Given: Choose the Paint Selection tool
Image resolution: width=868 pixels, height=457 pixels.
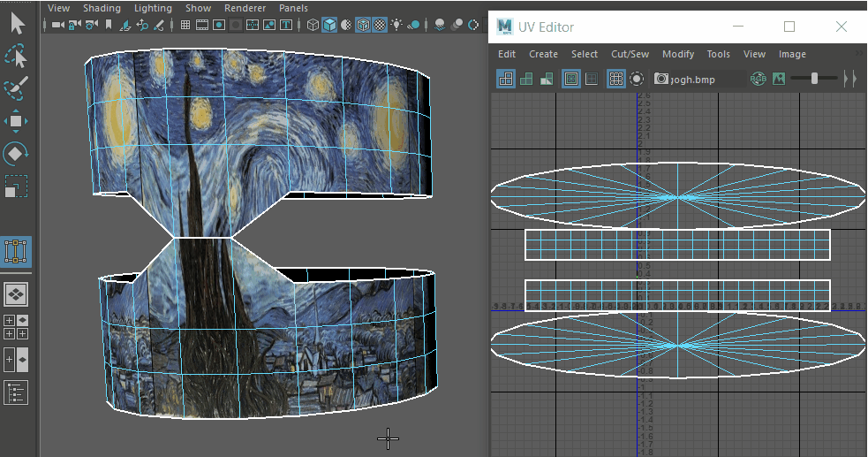Looking at the screenshot, I should [x=16, y=89].
